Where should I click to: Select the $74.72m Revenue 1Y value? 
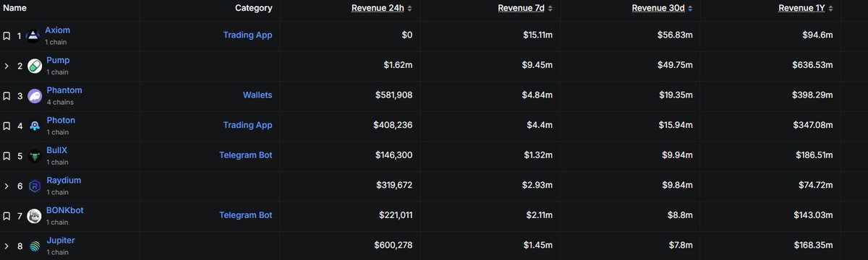pos(815,186)
